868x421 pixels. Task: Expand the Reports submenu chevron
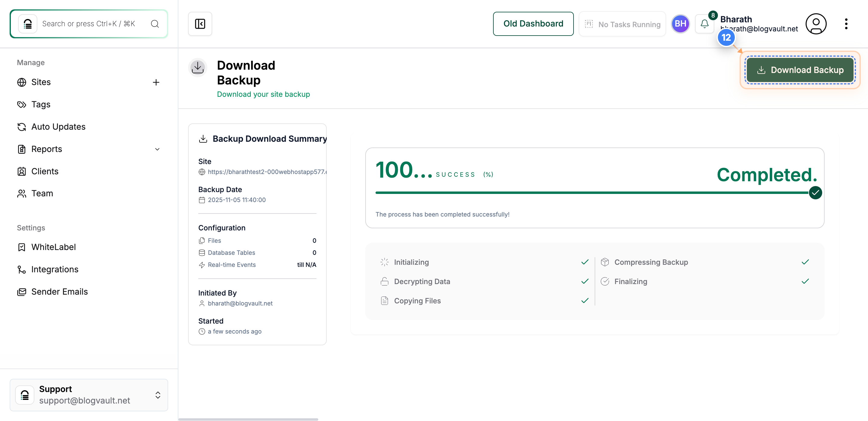point(157,149)
